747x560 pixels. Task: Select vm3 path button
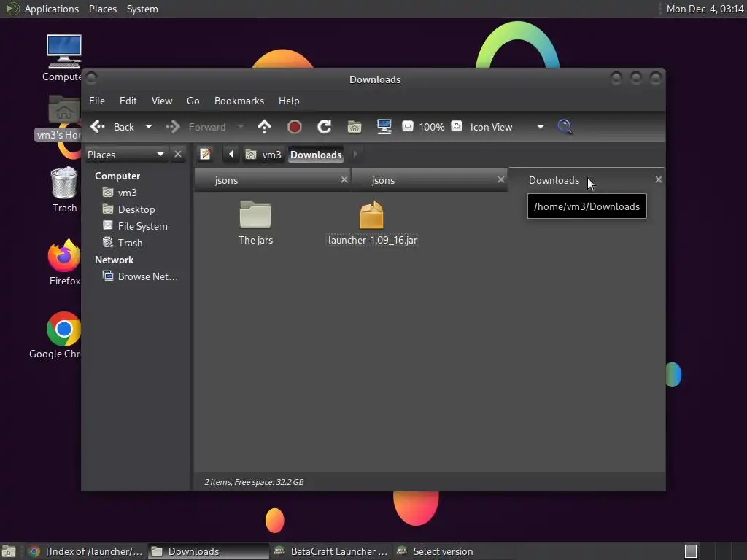(263, 155)
